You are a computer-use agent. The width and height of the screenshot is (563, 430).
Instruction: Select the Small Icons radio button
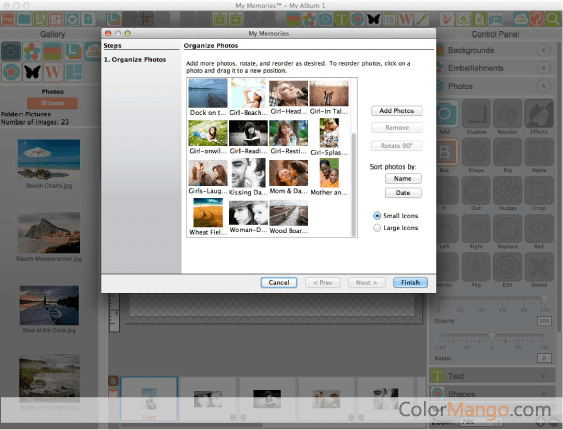[x=377, y=216]
